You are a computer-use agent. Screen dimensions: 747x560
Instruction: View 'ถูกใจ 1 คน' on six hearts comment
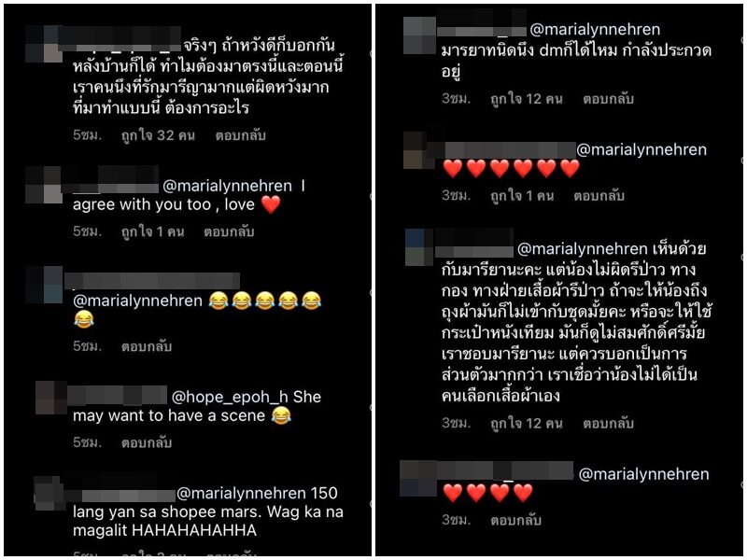pyautogui.click(x=522, y=196)
